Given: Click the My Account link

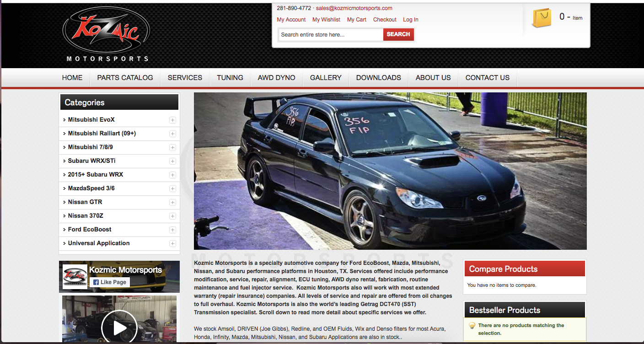Looking at the screenshot, I should 291,20.
